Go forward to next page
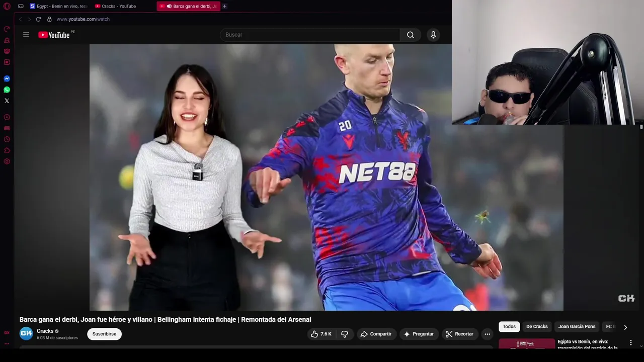 pos(29,19)
